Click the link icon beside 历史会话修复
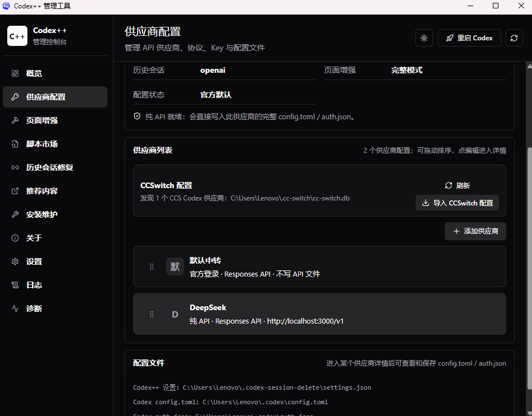This screenshot has height=416, width=532. coord(15,167)
